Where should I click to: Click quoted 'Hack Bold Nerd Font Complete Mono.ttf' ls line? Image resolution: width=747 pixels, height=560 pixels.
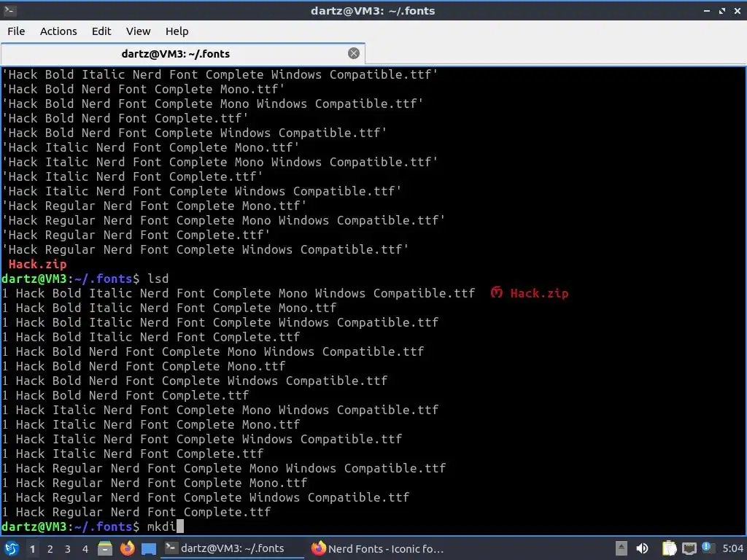pyautogui.click(x=144, y=89)
